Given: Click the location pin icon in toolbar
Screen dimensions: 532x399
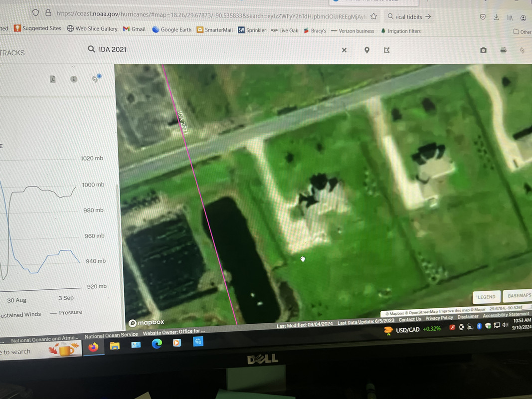Looking at the screenshot, I should [367, 50].
